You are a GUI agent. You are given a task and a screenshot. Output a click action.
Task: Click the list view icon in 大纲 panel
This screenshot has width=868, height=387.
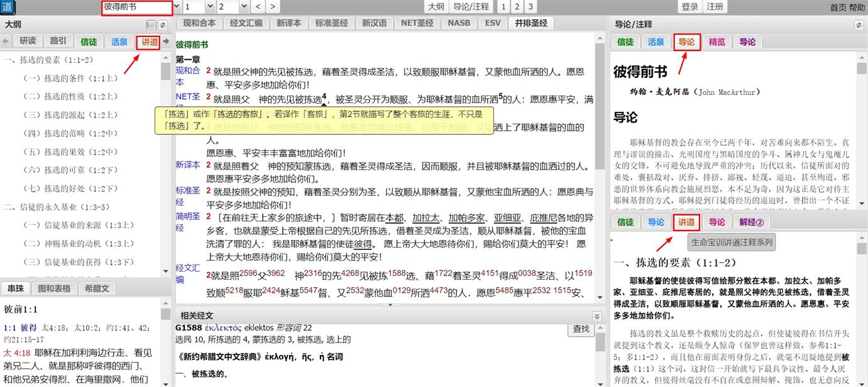click(x=151, y=25)
